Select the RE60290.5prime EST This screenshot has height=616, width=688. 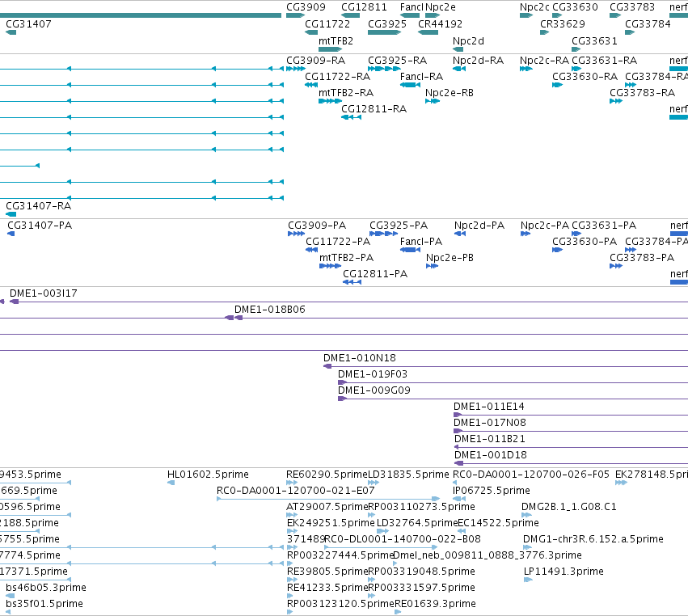292,483
